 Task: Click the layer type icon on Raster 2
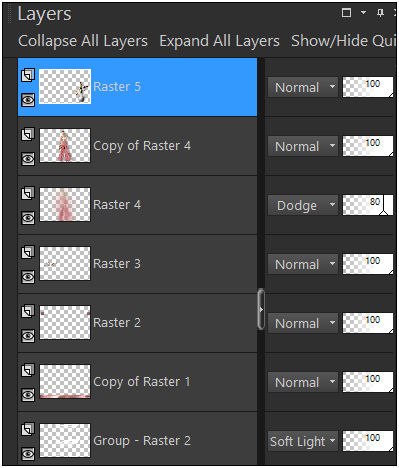click(x=28, y=311)
